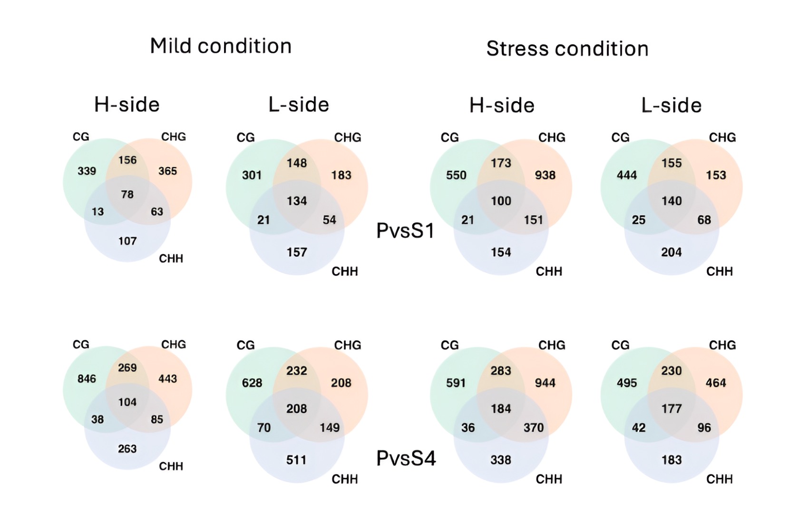This screenshot has width=799, height=532.
Task: Click the center value 78
Action: tap(127, 194)
